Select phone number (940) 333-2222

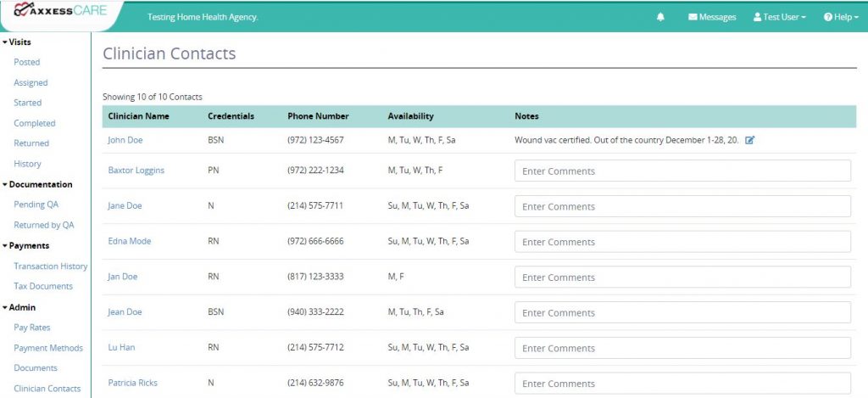(315, 312)
